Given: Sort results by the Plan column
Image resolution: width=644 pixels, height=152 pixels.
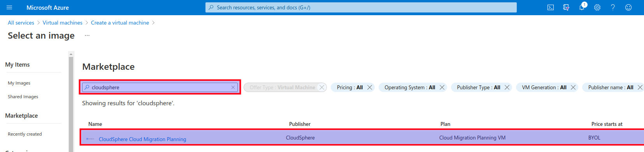Looking at the screenshot, I should pyautogui.click(x=445, y=124).
